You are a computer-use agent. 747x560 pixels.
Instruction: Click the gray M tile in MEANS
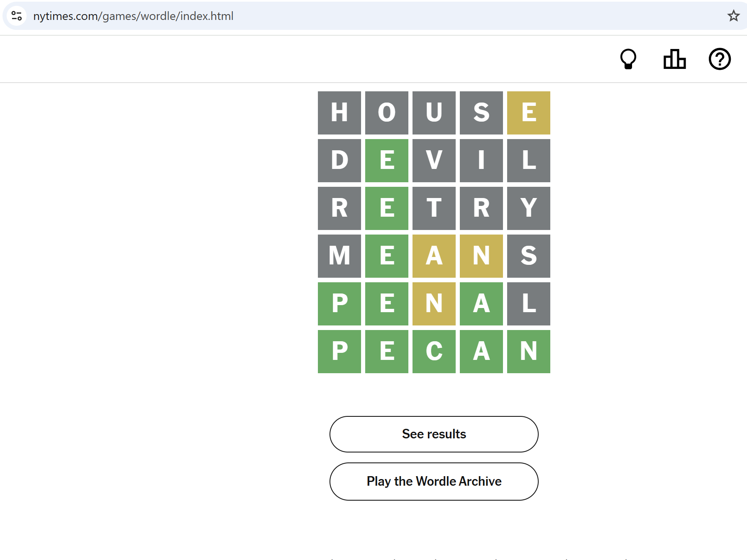tap(339, 256)
